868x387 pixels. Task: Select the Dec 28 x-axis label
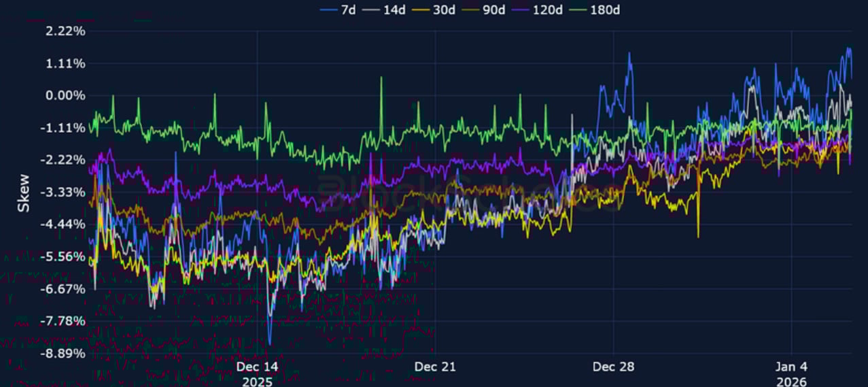coord(613,367)
